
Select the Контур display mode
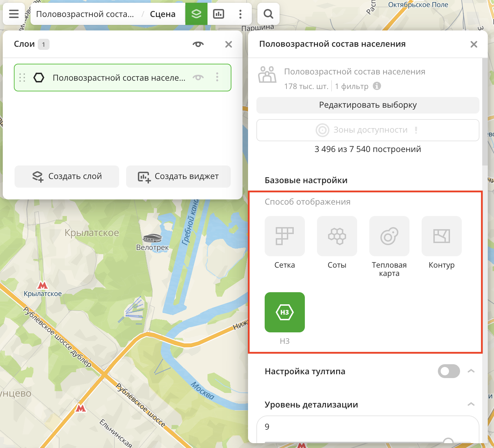pos(441,236)
